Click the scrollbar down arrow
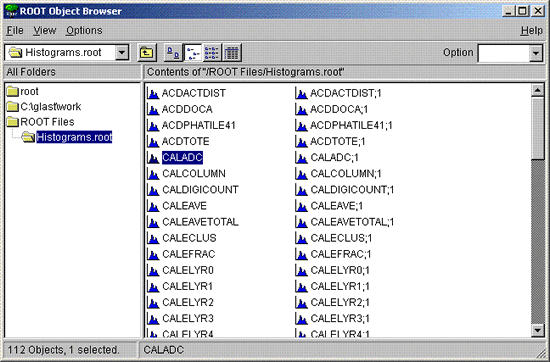Screen dimensions: 550x362 [537, 330]
